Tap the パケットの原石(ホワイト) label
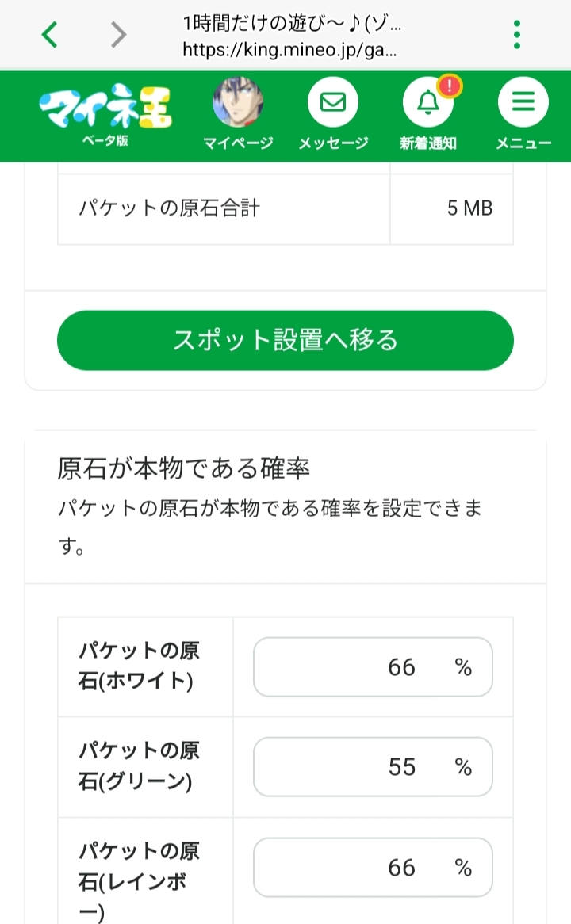 (x=140, y=666)
